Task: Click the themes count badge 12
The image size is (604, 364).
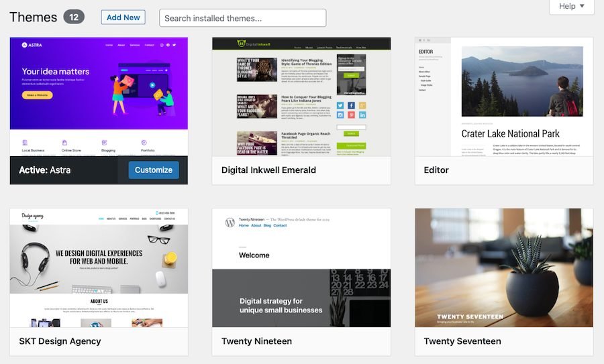Action: pos(74,17)
